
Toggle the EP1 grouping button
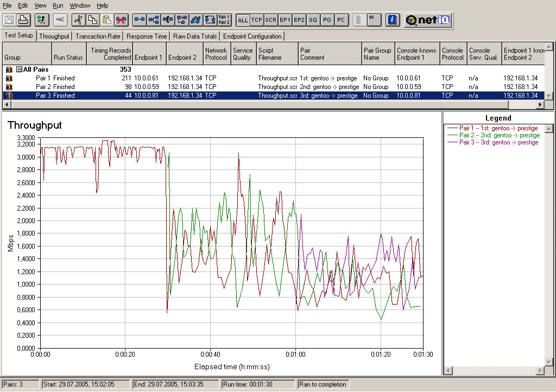point(285,20)
